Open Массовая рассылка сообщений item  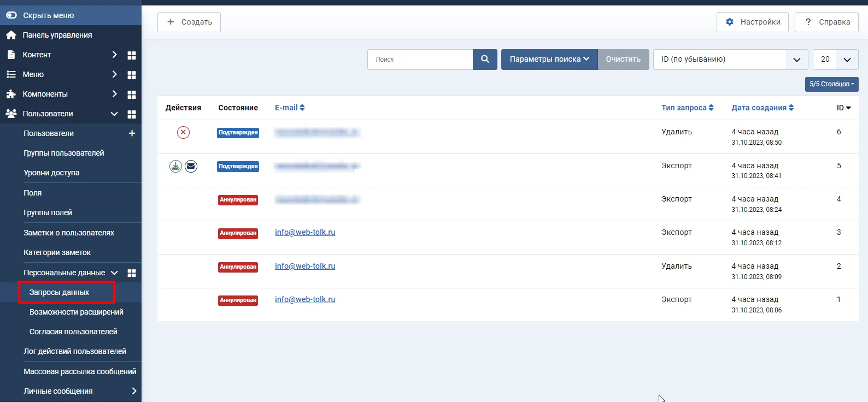pos(80,371)
